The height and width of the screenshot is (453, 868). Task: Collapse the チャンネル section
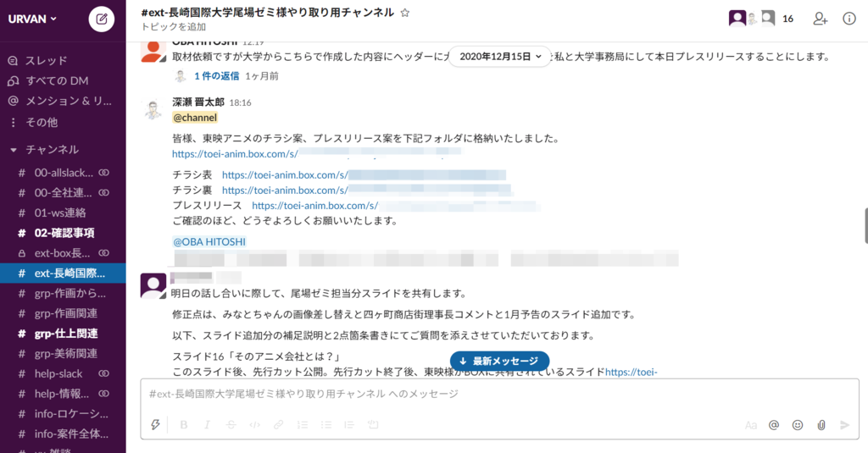pos(14,150)
